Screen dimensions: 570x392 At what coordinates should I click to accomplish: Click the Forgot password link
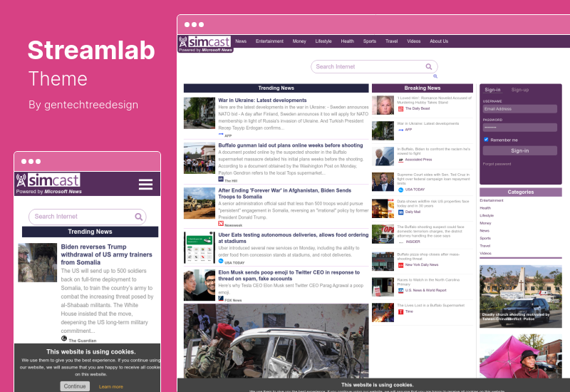(x=497, y=164)
